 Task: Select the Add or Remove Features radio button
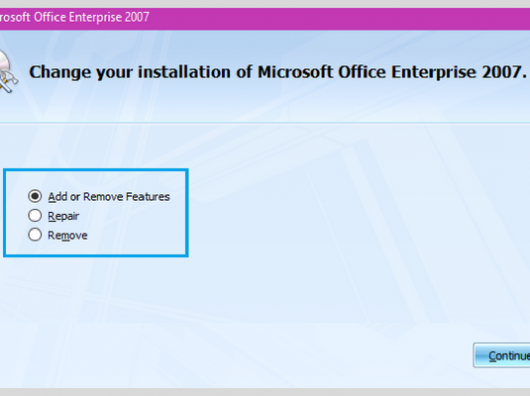[x=35, y=196]
